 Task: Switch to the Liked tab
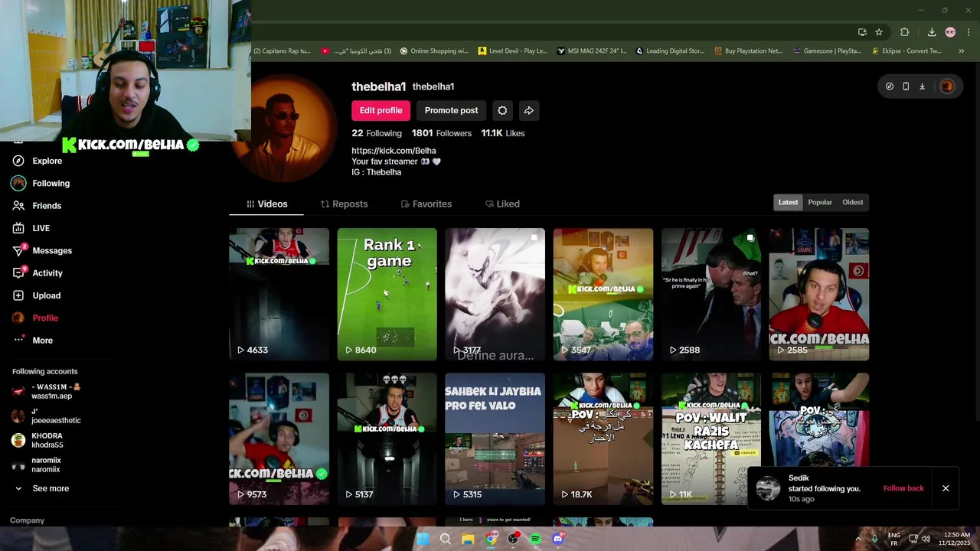[502, 204]
